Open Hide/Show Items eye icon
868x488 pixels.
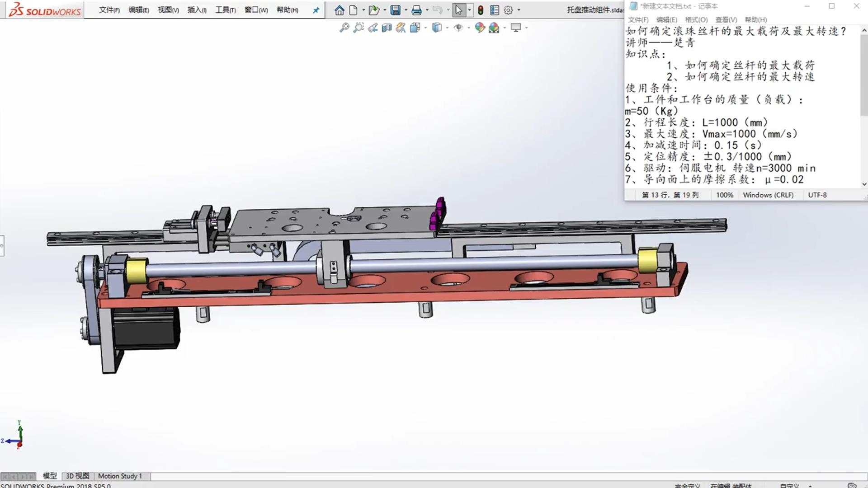coord(458,28)
